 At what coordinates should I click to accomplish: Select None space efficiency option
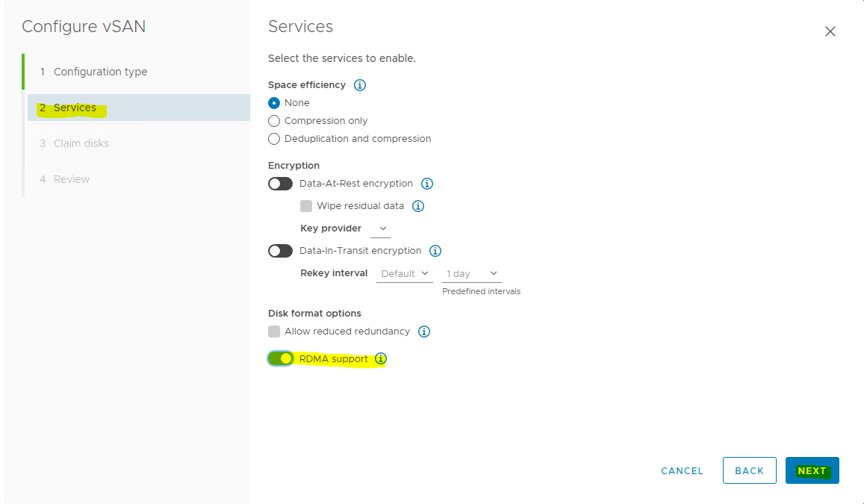pyautogui.click(x=274, y=103)
